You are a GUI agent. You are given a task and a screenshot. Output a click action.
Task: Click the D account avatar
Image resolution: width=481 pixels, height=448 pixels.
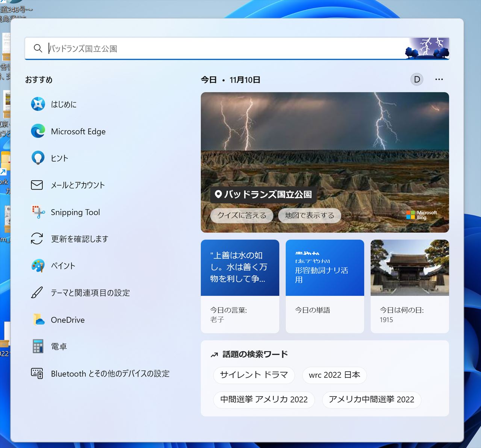(417, 79)
